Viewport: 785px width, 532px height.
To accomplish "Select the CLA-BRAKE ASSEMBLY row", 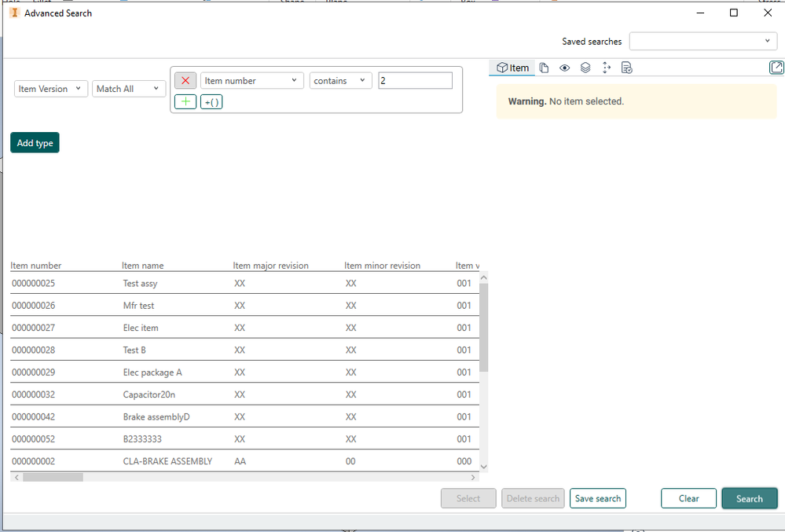I will tap(244, 461).
